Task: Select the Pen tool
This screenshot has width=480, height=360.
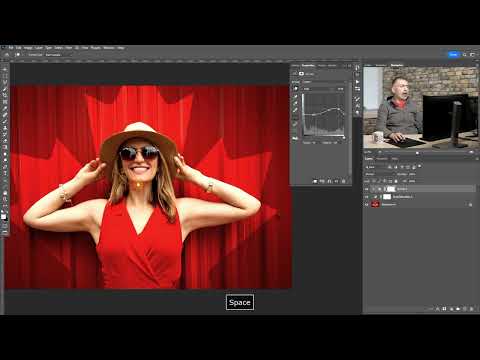Action: [5, 166]
